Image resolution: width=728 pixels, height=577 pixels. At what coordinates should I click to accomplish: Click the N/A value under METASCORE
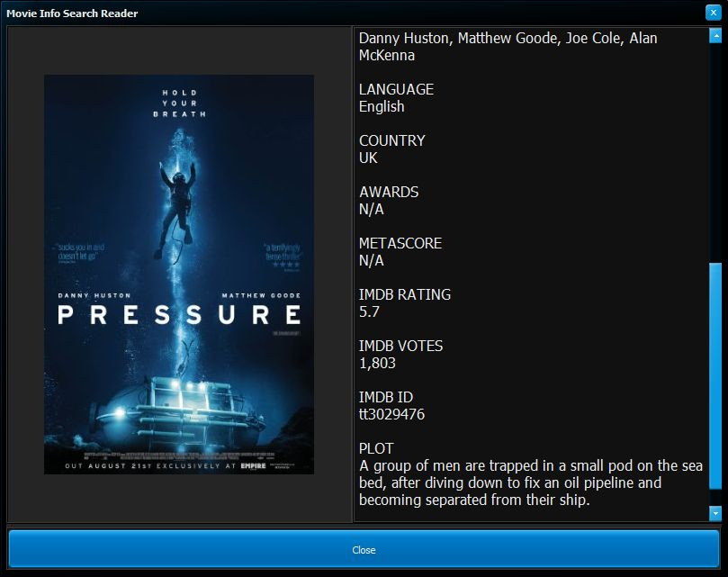point(372,261)
